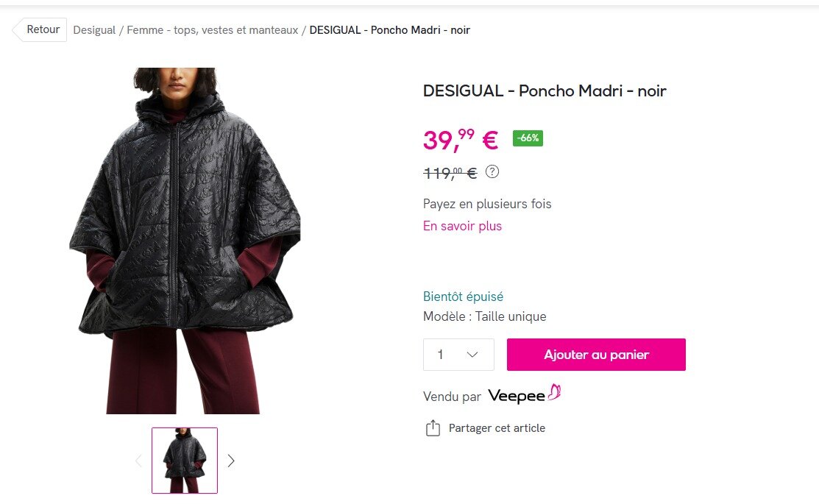The image size is (819, 504).
Task: Show the next product image with right arrow
Action: [x=231, y=461]
